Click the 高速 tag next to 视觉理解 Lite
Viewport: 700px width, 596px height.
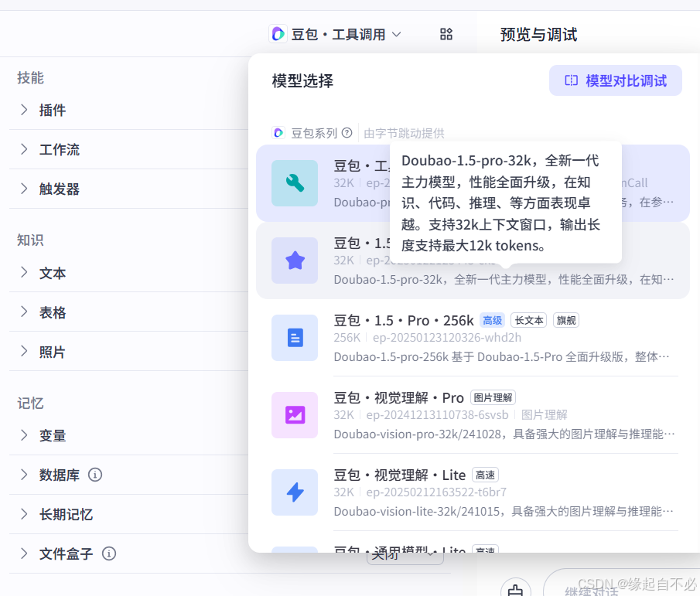pyautogui.click(x=485, y=475)
